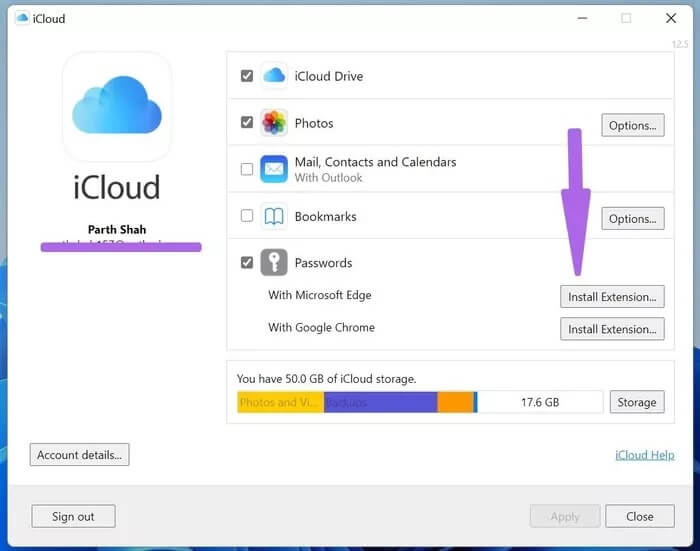The image size is (700, 551).
Task: Open Account details
Action: click(x=79, y=455)
